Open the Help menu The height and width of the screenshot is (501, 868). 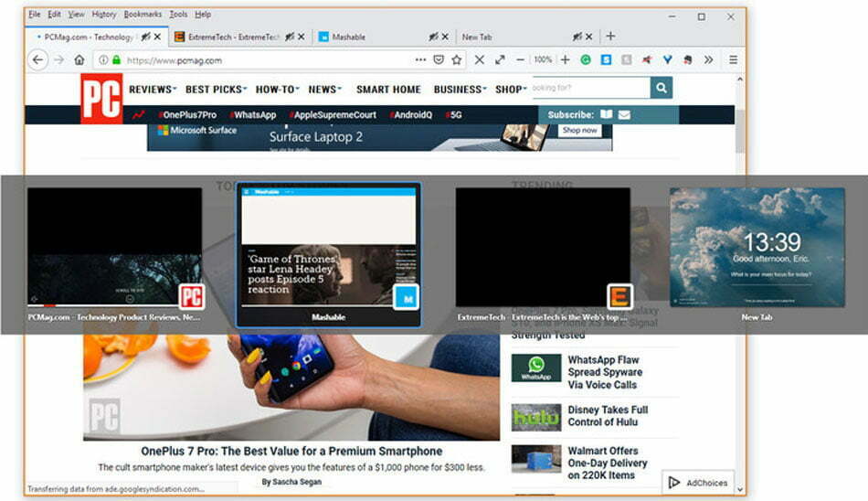[x=203, y=15]
